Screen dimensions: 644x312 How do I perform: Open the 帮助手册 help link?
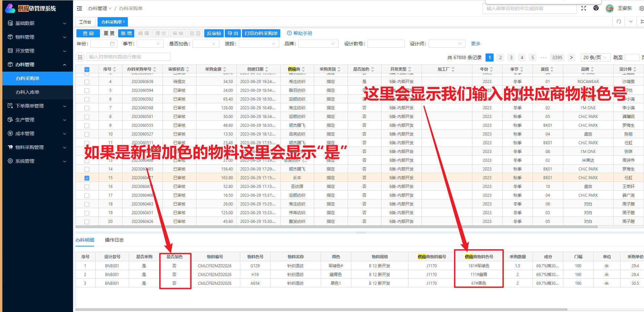(299, 33)
